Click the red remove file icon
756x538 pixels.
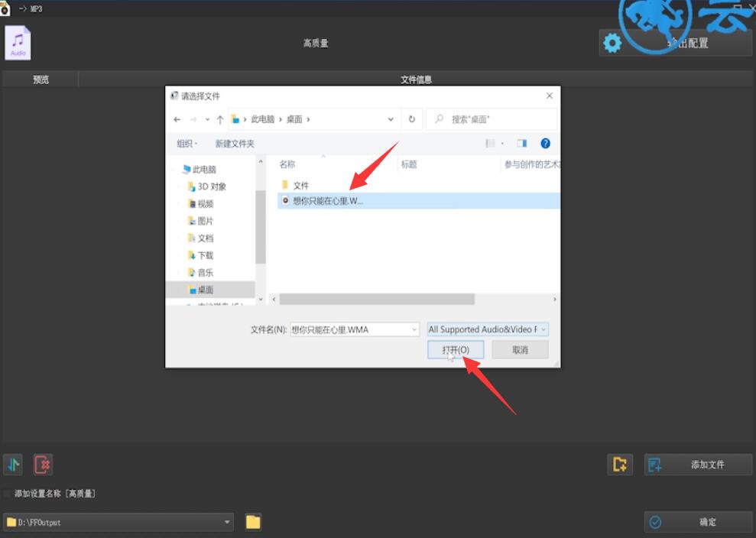(x=43, y=465)
